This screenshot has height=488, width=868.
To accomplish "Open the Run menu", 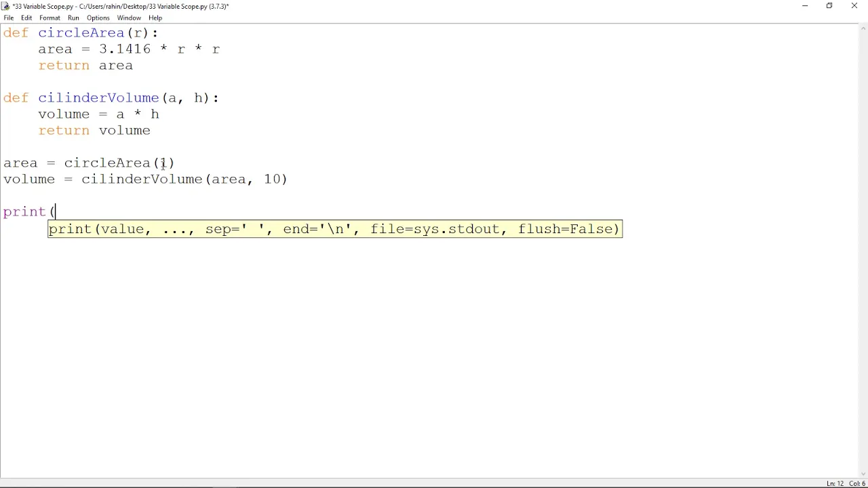I will tap(73, 18).
